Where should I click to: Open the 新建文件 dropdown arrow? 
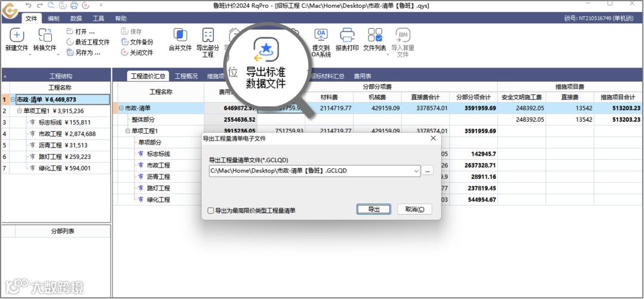(30, 54)
